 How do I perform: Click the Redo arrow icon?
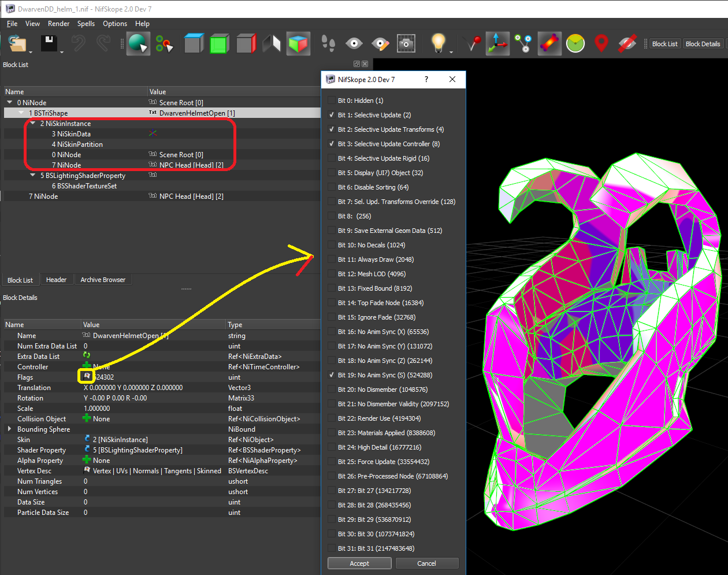pyautogui.click(x=104, y=44)
